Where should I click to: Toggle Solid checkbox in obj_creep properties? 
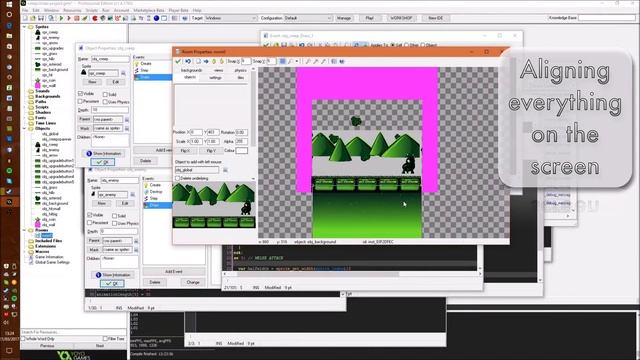tap(105, 94)
